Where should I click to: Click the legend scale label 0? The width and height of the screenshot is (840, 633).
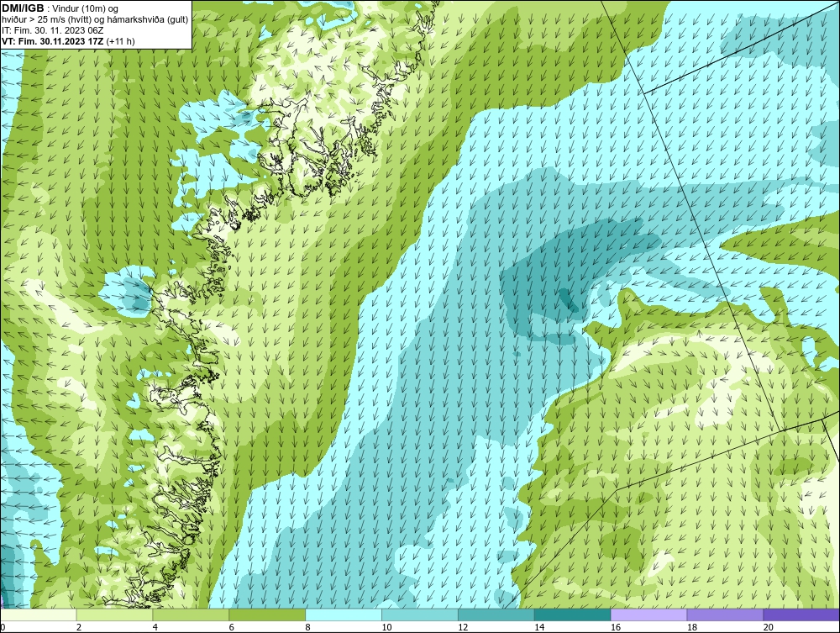coord(3,627)
